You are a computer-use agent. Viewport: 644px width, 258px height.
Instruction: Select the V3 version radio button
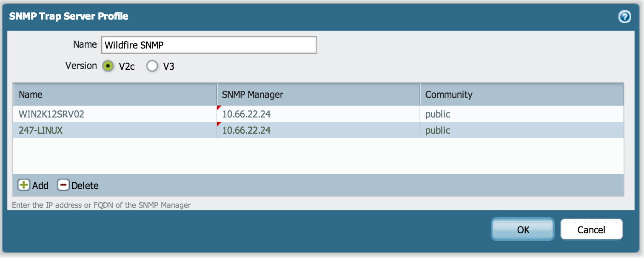(152, 66)
